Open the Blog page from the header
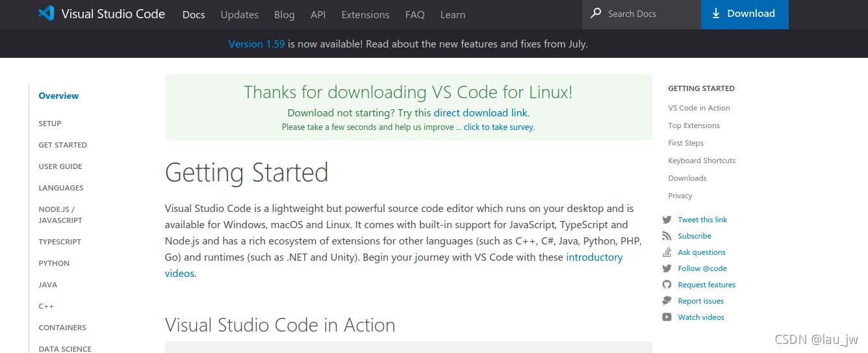 tap(285, 14)
